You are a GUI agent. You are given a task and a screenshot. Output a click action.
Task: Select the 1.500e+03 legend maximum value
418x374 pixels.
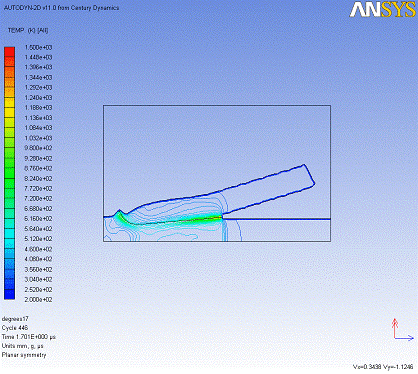(x=38, y=47)
